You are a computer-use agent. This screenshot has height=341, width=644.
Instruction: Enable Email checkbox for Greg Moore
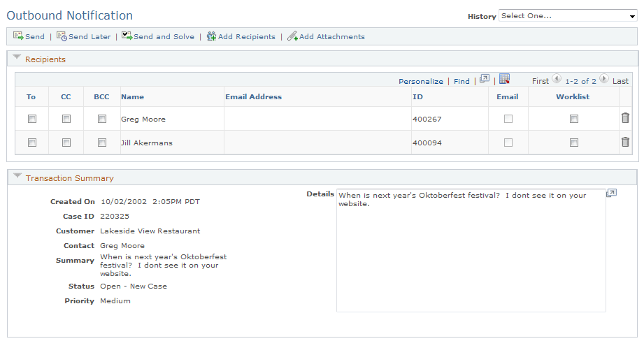pos(508,119)
